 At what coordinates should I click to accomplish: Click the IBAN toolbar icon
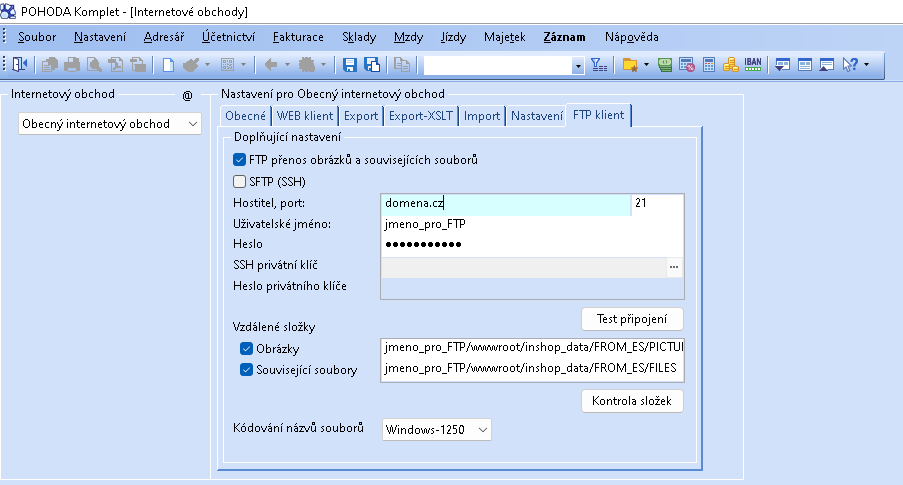pos(753,65)
